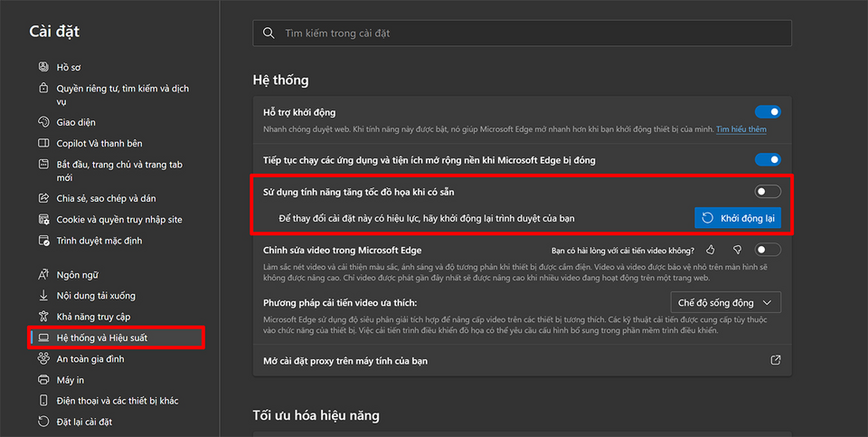
Task: Go to Ngôn ngữ settings section
Action: pos(77,274)
